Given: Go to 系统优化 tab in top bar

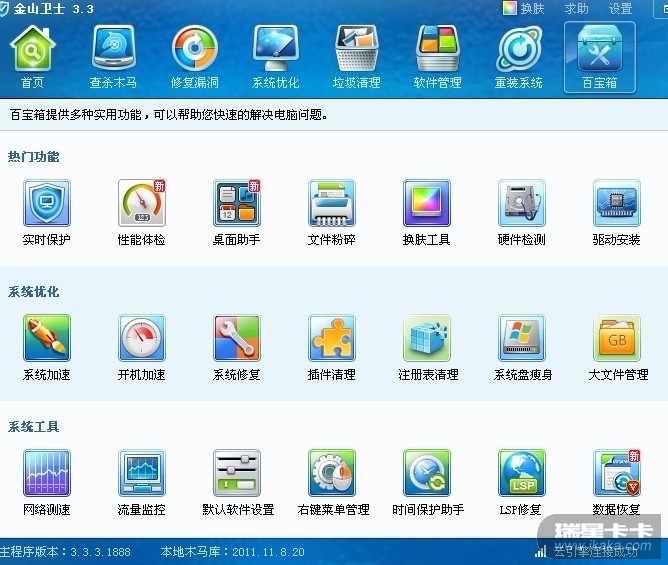Looking at the screenshot, I should (x=276, y=57).
